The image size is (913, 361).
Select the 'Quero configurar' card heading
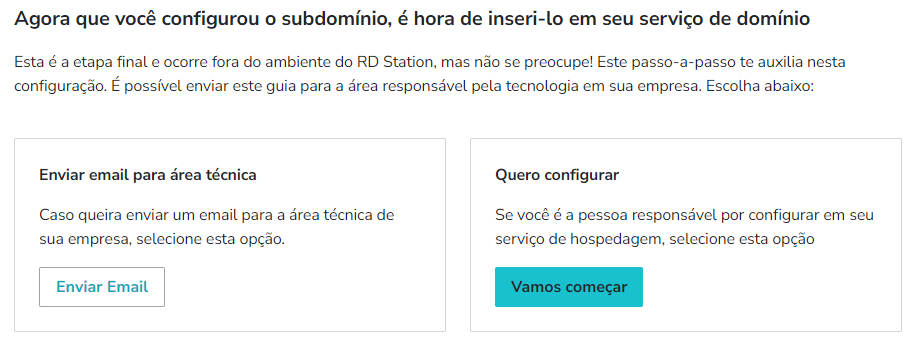click(x=557, y=175)
